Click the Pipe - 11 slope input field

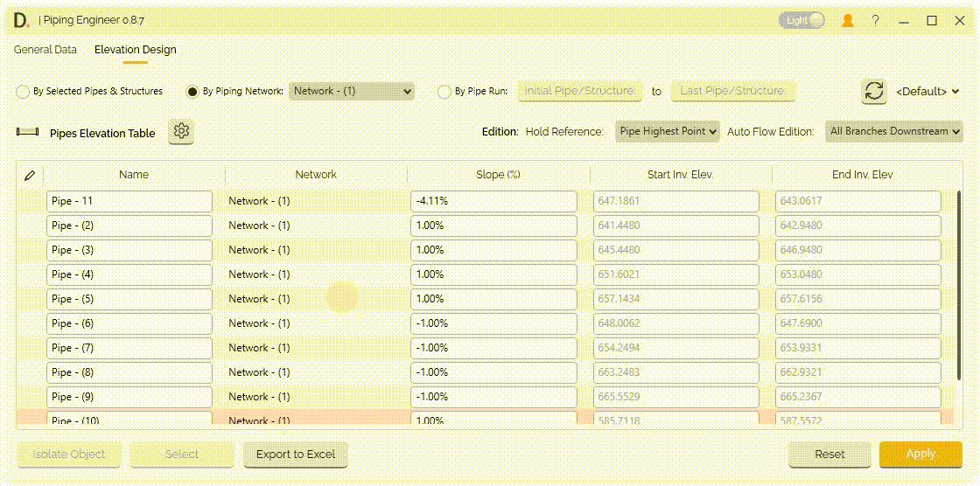click(493, 201)
